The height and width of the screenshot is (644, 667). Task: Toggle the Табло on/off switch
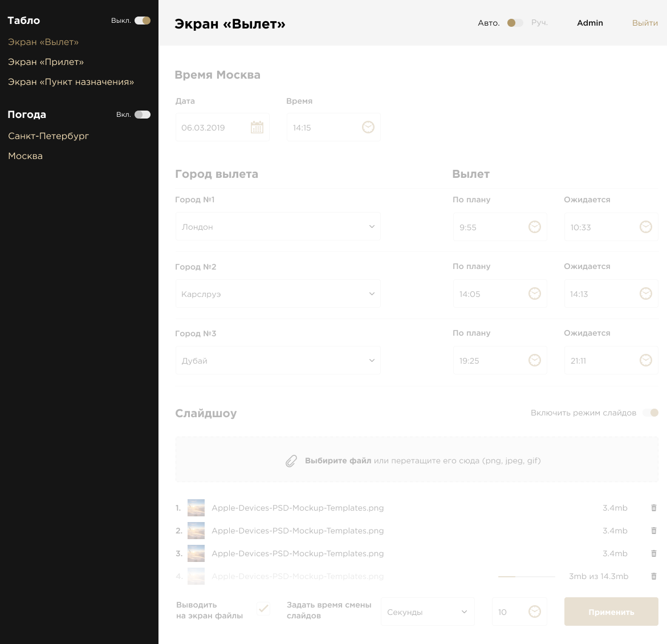[143, 21]
